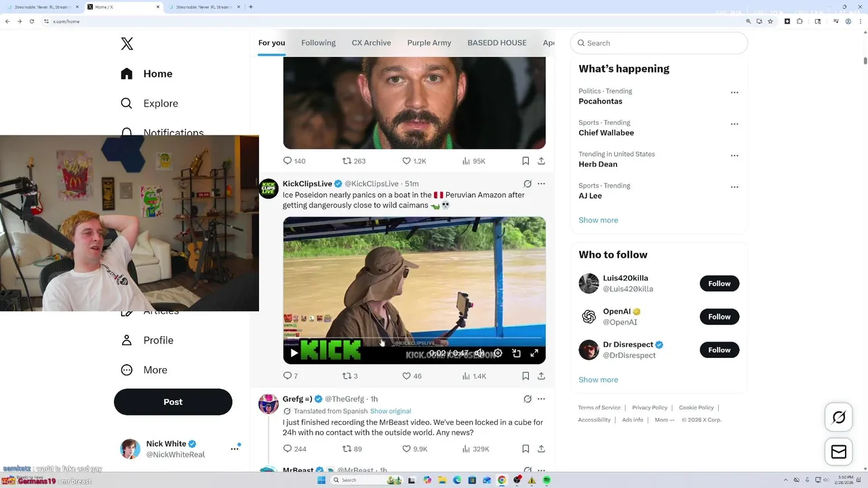868x488 pixels.
Task: Open the floating Messages envelope button
Action: pos(839,452)
